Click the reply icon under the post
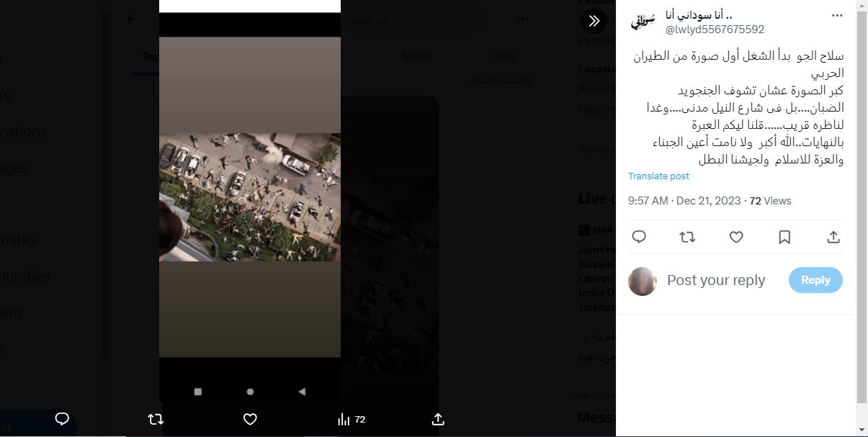 [x=638, y=237]
